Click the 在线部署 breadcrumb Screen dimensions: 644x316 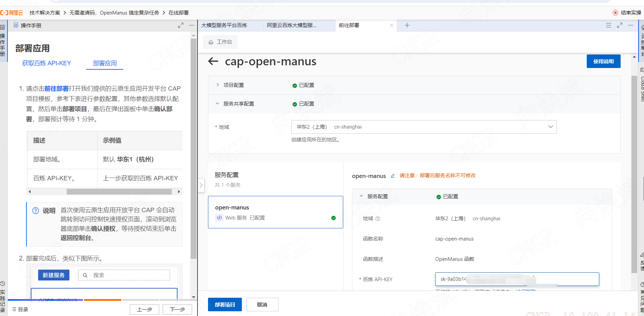pos(179,13)
